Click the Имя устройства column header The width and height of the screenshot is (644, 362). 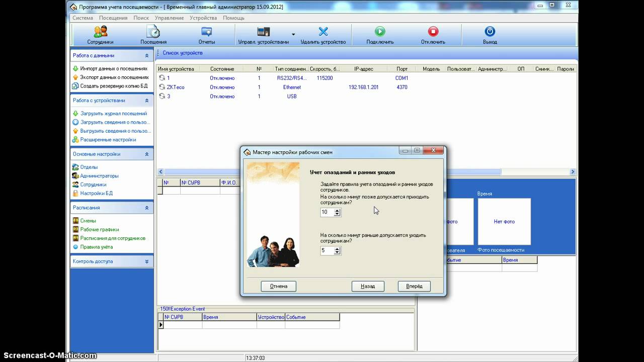(x=178, y=69)
